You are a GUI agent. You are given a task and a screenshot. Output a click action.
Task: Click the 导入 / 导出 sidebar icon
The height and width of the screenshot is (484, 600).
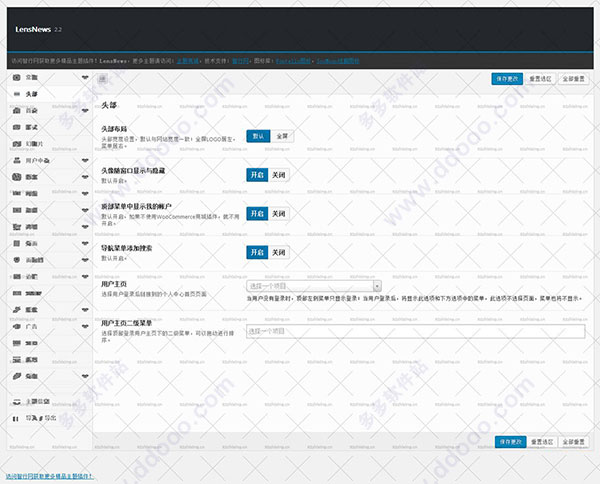(x=16, y=419)
